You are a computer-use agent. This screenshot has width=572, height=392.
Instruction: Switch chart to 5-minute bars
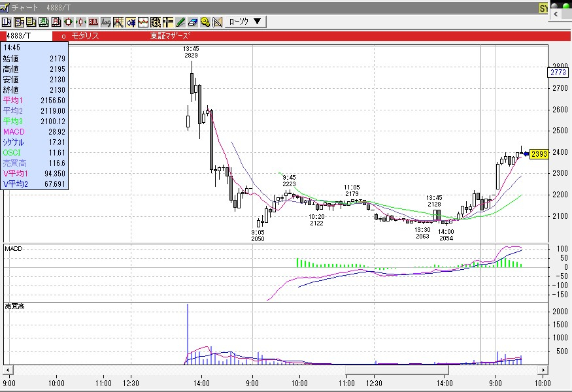tap(19, 22)
